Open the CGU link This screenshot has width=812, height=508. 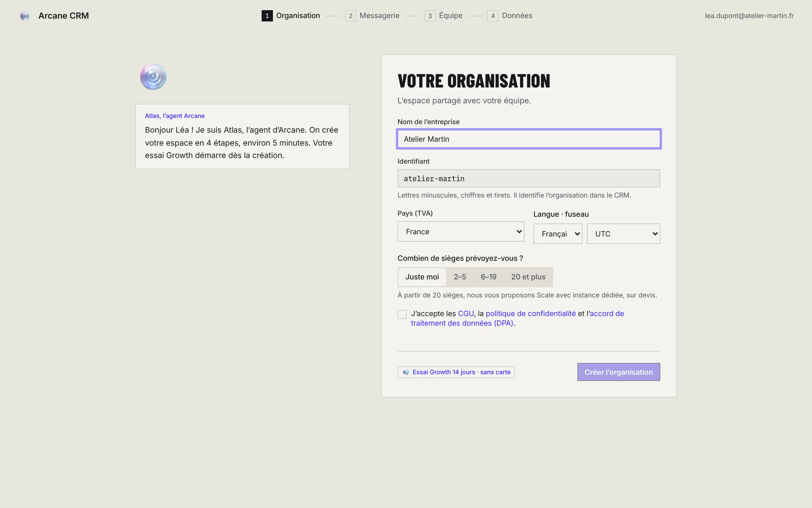[x=466, y=314]
